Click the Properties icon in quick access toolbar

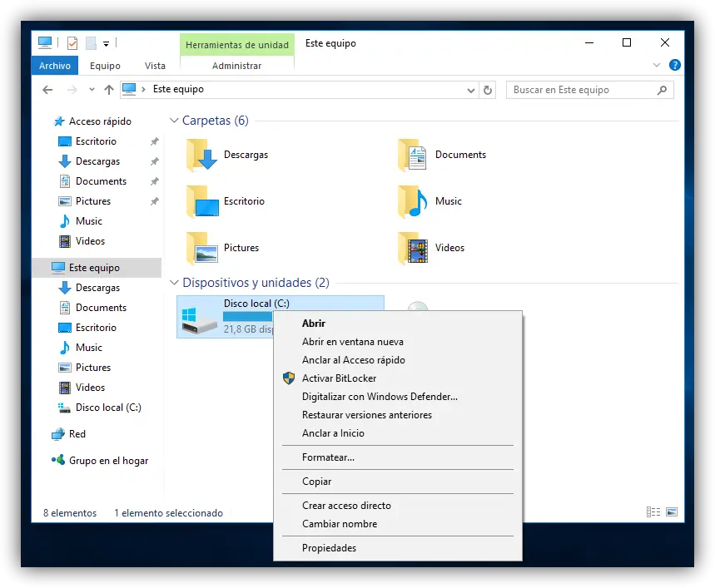click(72, 43)
